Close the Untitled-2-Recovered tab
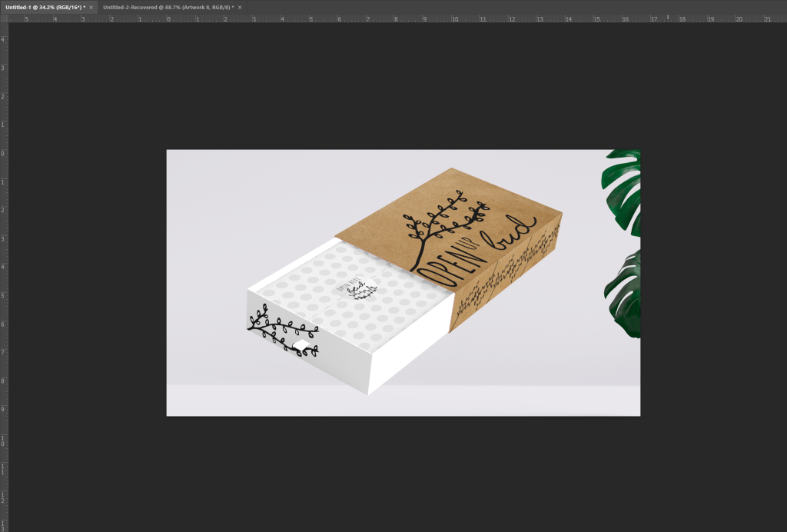787x532 pixels. (x=240, y=7)
